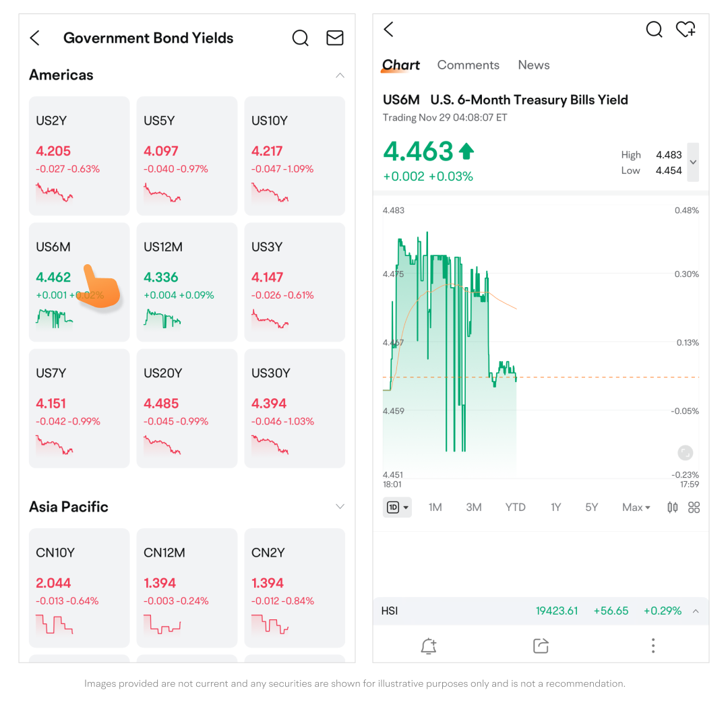Image resolution: width=728 pixels, height=711 pixels.
Task: Select the YTD time range
Action: [515, 507]
